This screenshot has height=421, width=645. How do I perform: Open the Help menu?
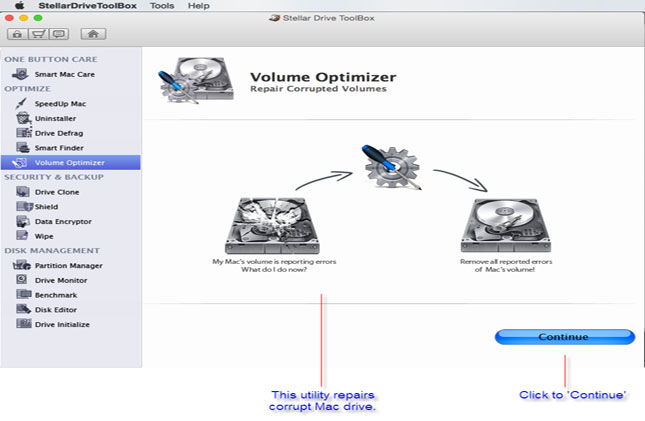pyautogui.click(x=199, y=6)
